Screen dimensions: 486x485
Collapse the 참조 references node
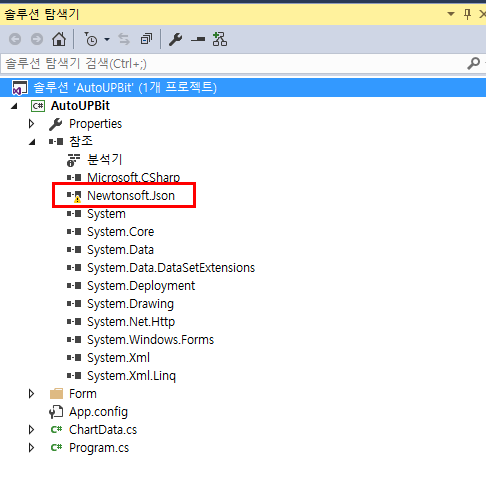pos(32,142)
